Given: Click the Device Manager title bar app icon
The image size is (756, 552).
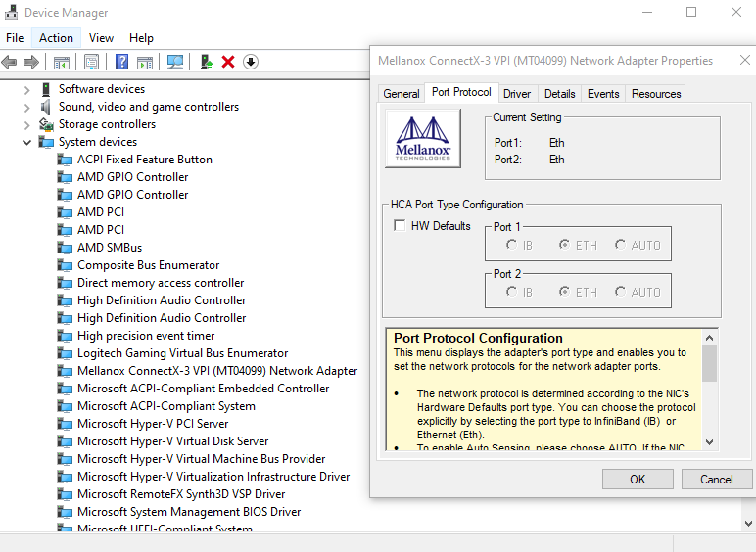Looking at the screenshot, I should (11, 12).
